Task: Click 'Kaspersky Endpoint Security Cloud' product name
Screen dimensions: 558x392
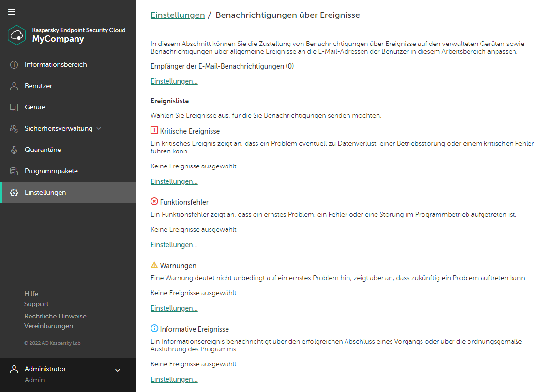Action: [79, 30]
